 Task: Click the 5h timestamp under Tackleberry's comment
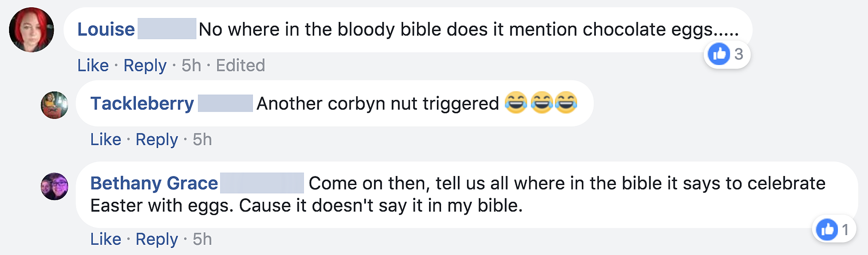click(x=202, y=140)
